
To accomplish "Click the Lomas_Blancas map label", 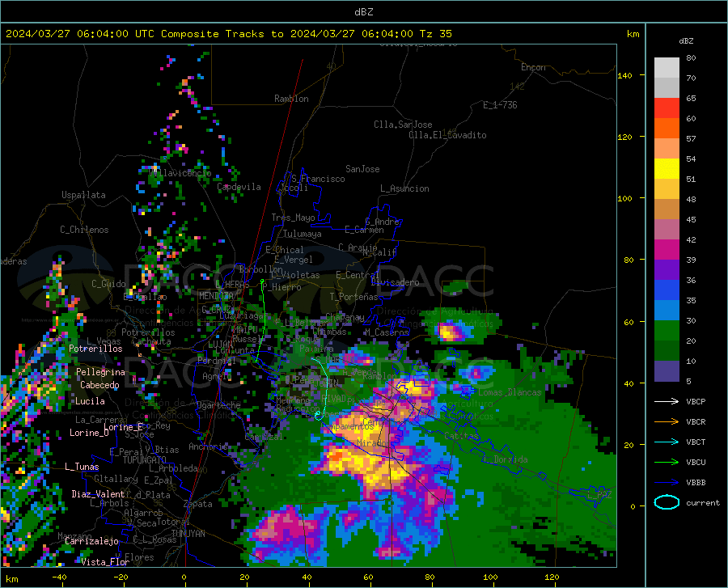I will point(510,392).
